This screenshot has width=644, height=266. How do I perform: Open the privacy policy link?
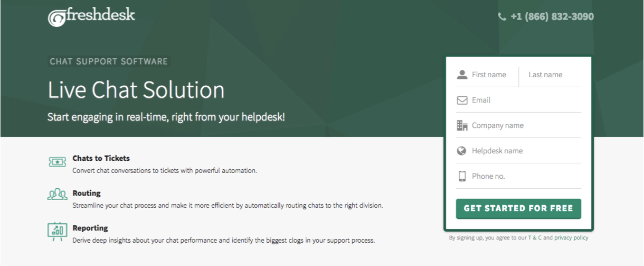tap(571, 238)
